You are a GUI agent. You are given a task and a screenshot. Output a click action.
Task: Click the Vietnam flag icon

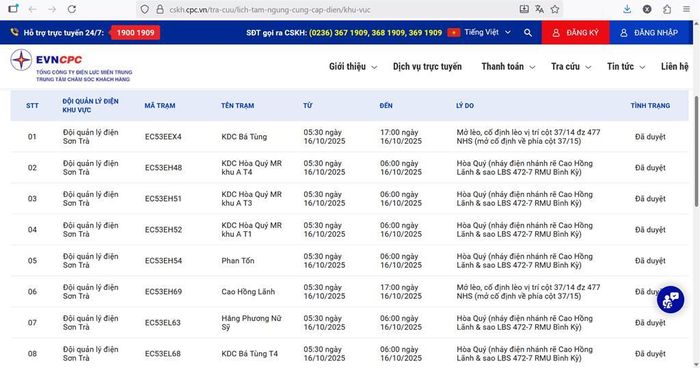tap(454, 33)
